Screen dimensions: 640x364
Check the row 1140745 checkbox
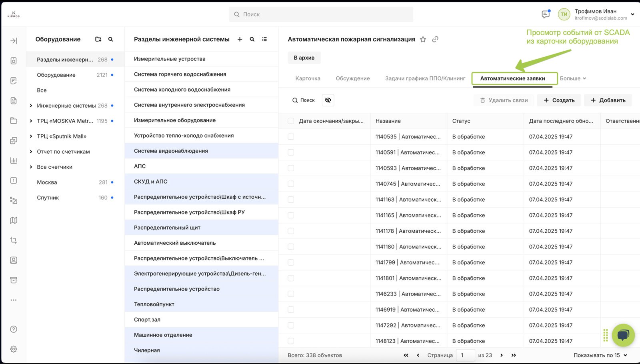coord(291,184)
